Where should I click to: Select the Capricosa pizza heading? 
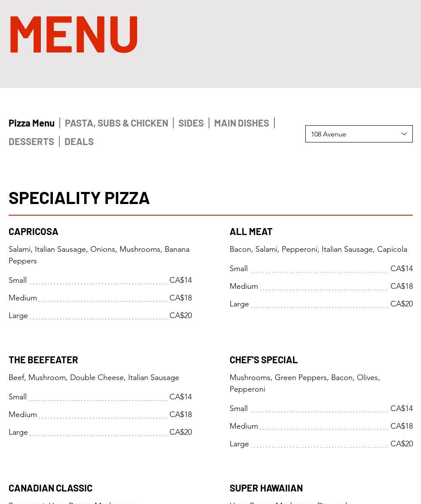[34, 232]
